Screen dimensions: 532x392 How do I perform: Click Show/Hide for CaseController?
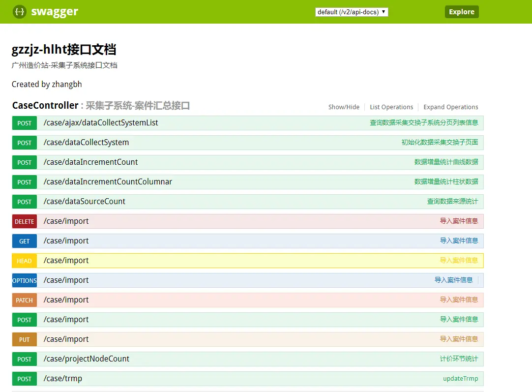[x=344, y=107]
